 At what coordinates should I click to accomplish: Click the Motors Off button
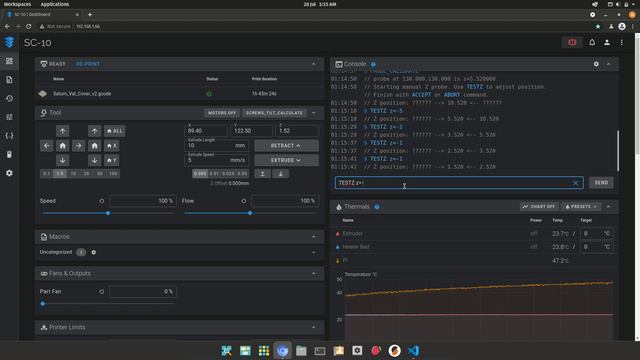click(x=222, y=113)
